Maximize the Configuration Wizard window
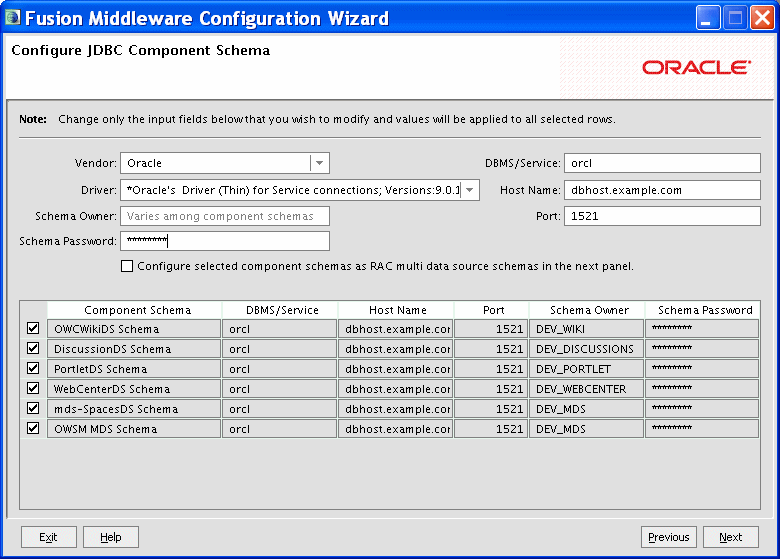 [735, 18]
